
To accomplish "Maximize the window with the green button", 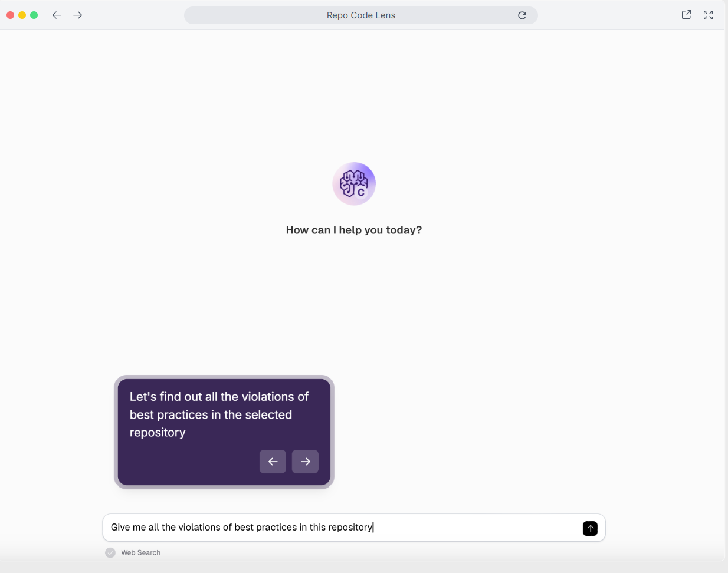I will (x=34, y=15).
